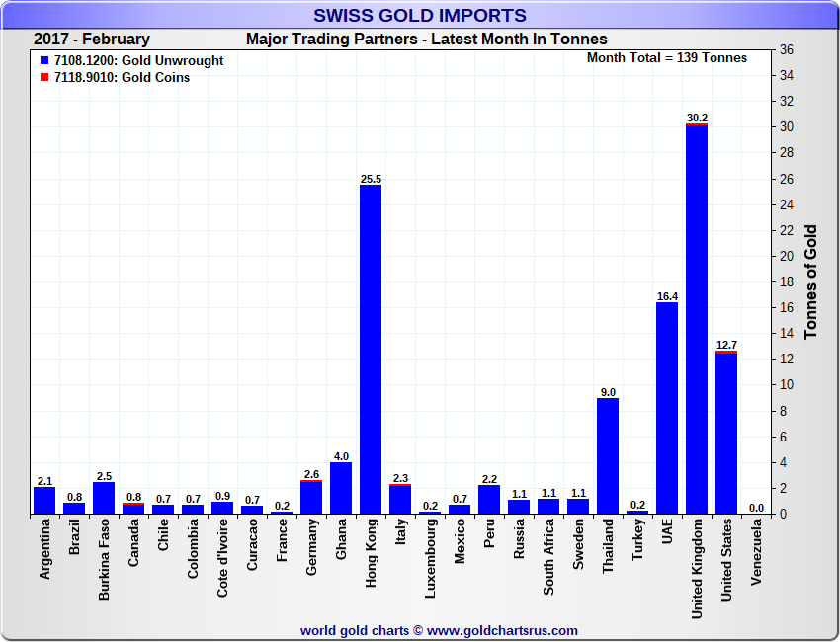Click the UAE bar in the chart

pos(667,408)
